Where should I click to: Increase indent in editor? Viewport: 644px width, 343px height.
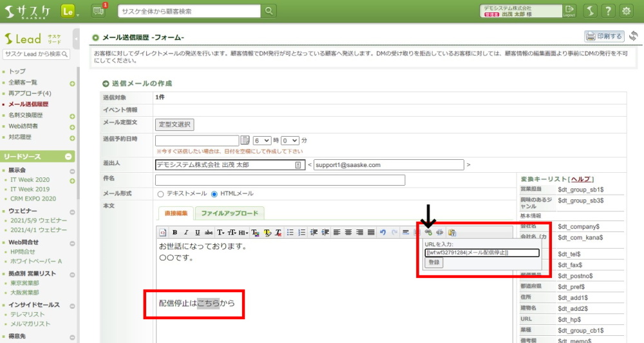coord(325,232)
